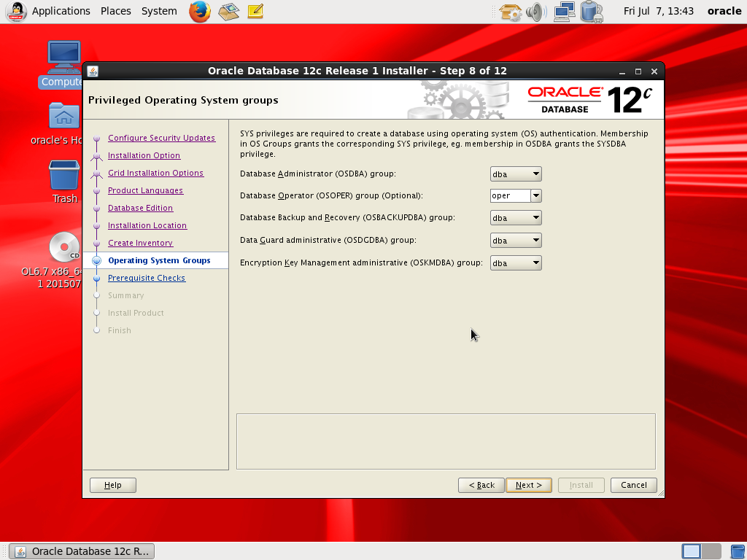Go to Product Languages step

pos(145,190)
